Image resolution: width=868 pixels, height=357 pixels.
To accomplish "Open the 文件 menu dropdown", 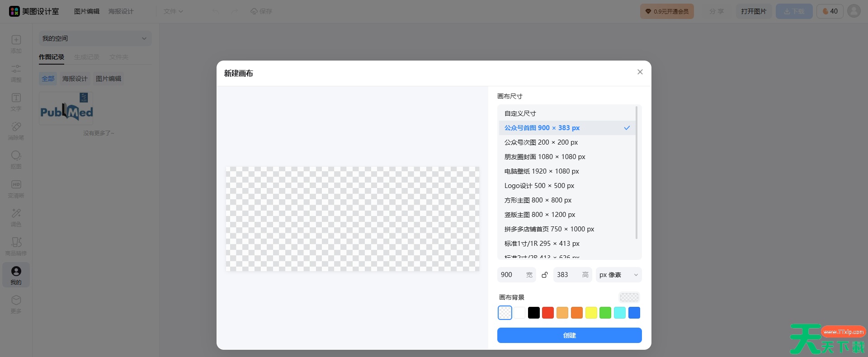I will pyautogui.click(x=173, y=11).
